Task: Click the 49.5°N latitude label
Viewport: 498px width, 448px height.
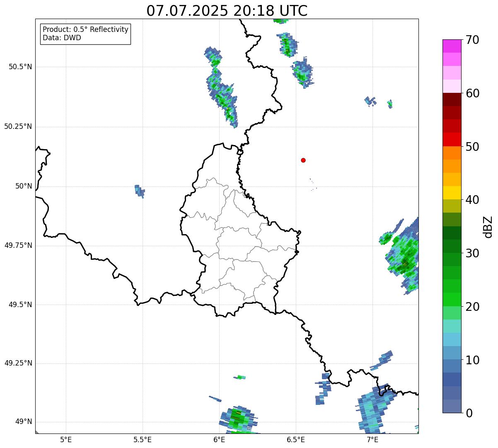Action: pos(20,305)
